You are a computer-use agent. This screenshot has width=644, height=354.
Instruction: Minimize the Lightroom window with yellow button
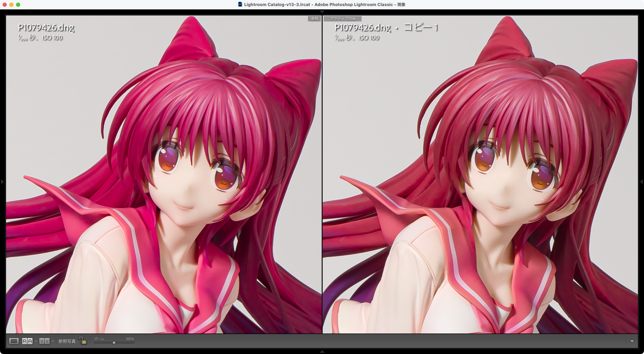point(11,4)
